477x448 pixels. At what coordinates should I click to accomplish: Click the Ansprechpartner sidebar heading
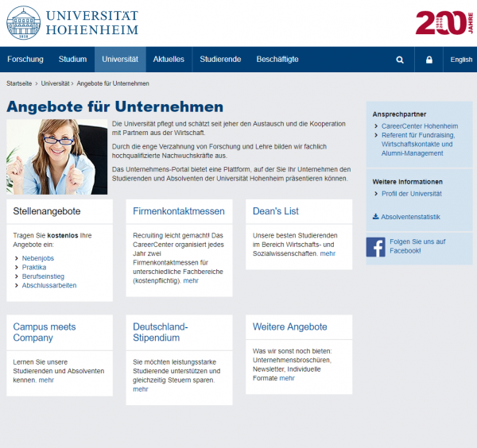click(x=399, y=114)
